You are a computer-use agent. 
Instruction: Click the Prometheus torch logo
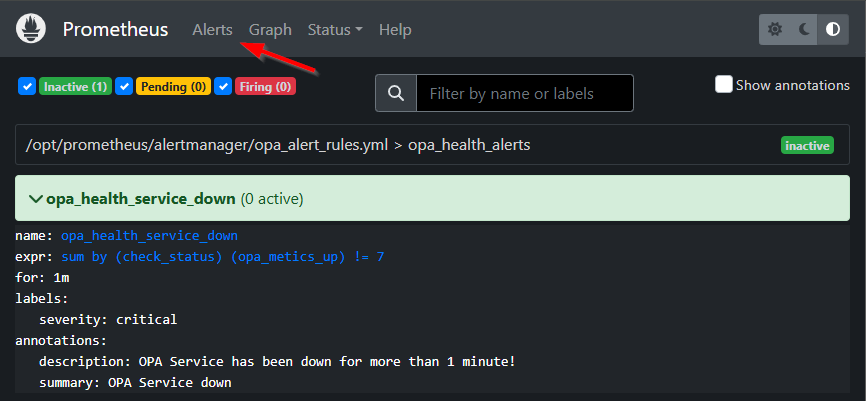click(x=31, y=29)
